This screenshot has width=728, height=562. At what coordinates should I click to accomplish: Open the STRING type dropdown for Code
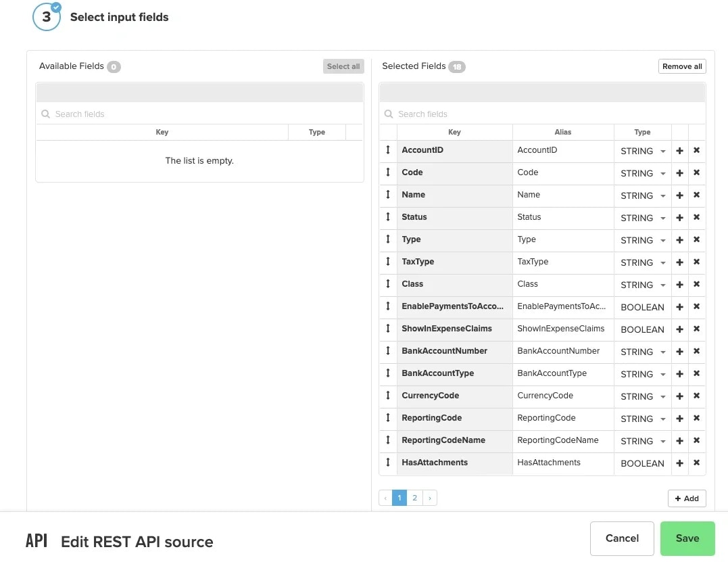tap(643, 173)
